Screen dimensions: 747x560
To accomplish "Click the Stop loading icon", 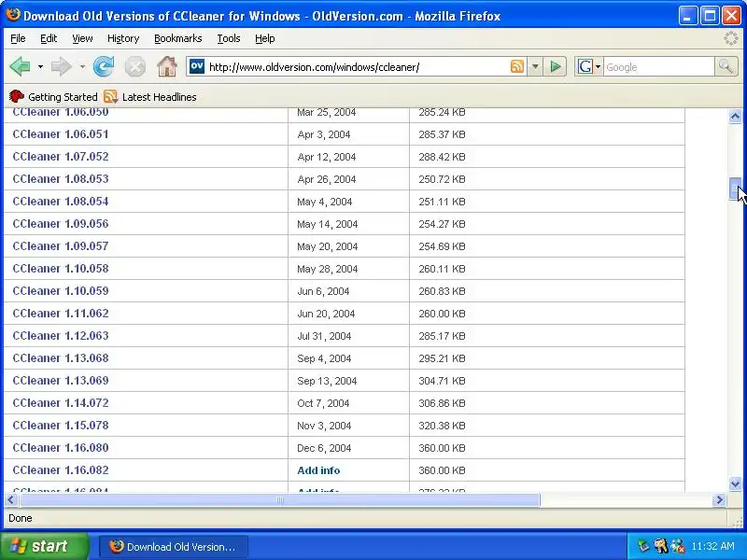I will 135,66.
